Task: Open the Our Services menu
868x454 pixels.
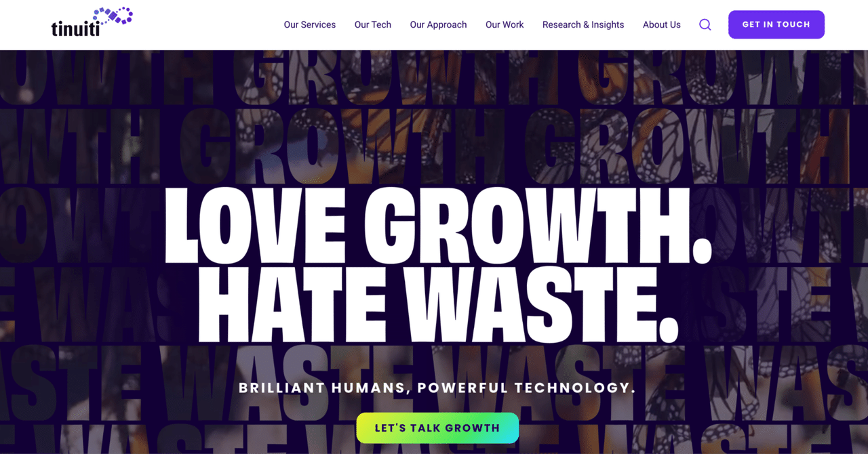Action: 310,24
